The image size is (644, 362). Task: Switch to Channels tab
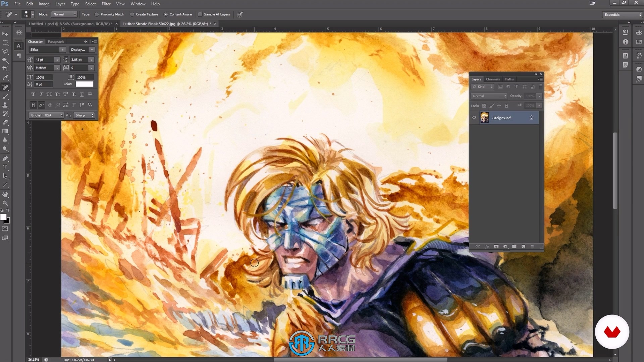pyautogui.click(x=493, y=79)
